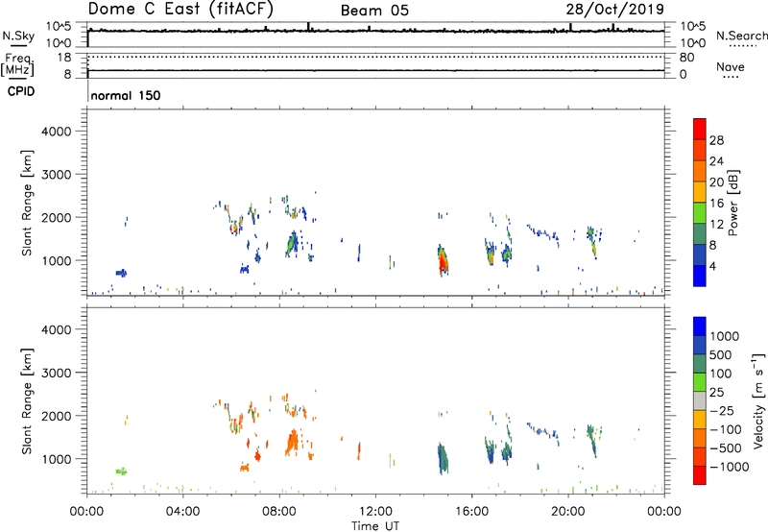Pick the yellow-orange 16–20 dB power swatch
Screen dimensions: 768x532
click(700, 192)
